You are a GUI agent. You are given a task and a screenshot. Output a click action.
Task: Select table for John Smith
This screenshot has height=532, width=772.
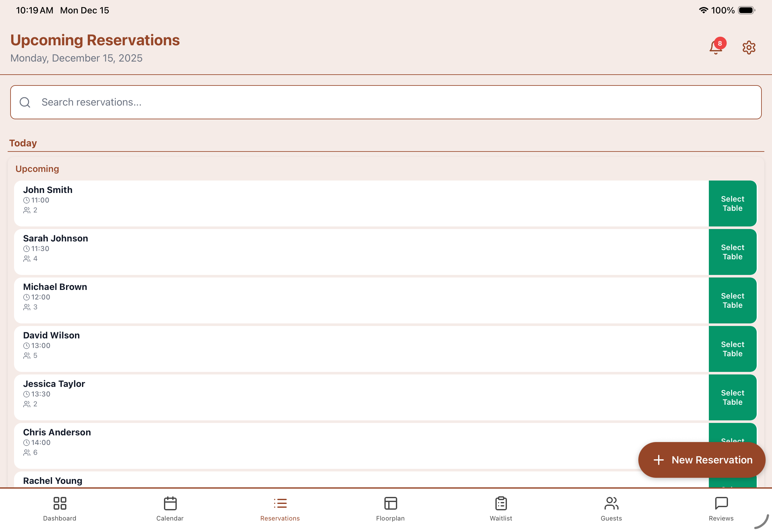click(732, 203)
